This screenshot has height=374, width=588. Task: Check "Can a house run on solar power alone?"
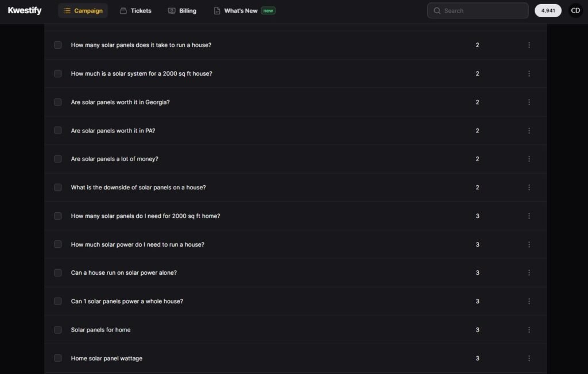tap(58, 272)
